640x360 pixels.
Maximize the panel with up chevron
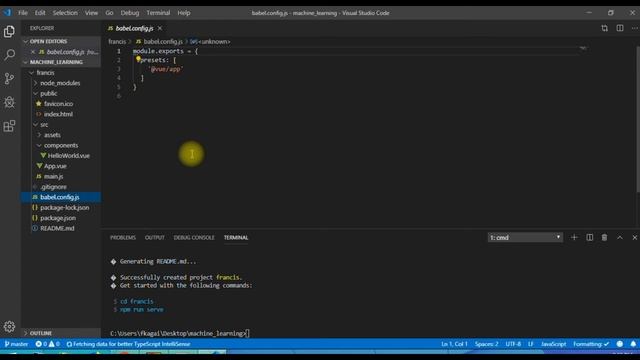pyautogui.click(x=620, y=237)
